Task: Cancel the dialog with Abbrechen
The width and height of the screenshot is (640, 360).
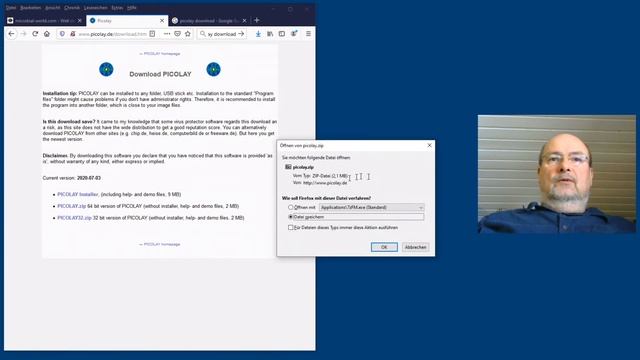Action: point(416,247)
